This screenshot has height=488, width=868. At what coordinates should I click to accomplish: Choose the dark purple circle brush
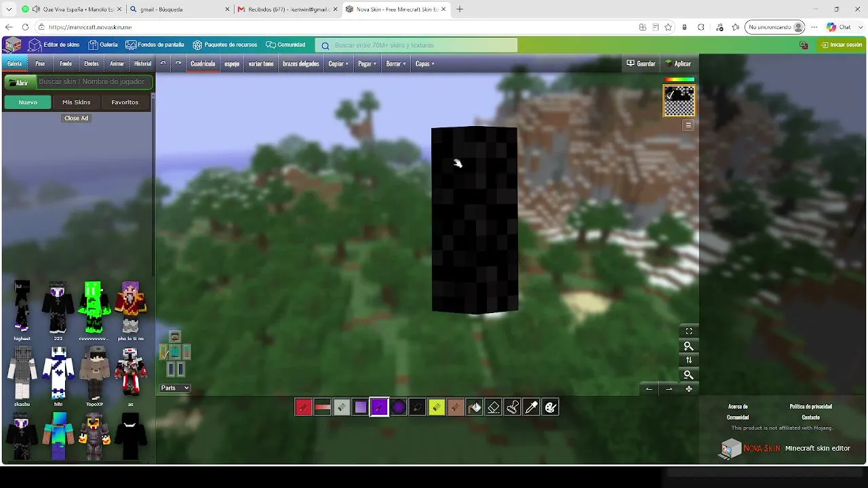(399, 407)
